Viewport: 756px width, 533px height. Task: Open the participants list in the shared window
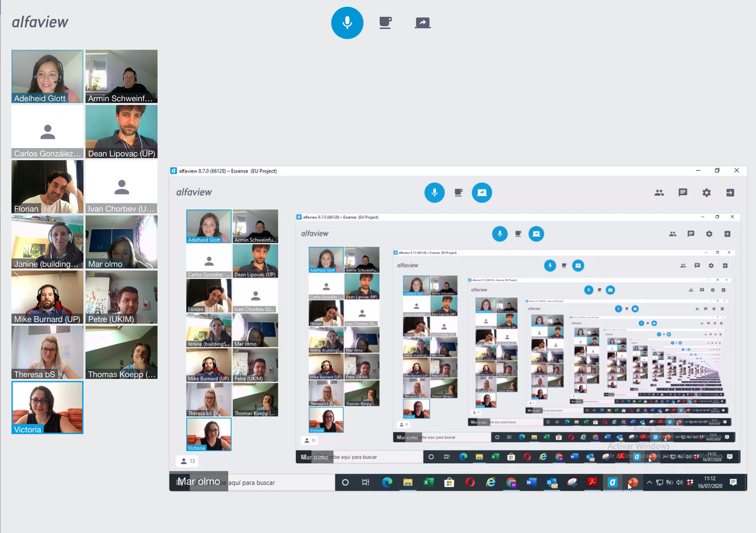tap(659, 193)
